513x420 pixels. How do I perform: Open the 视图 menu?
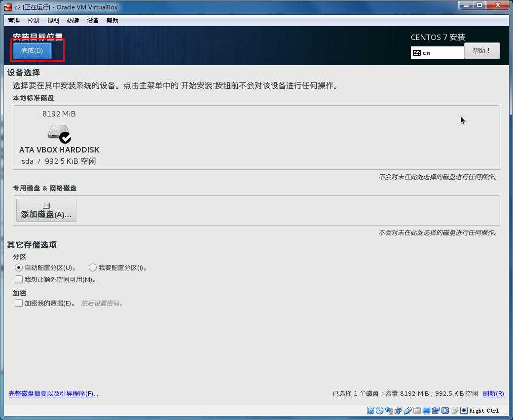[x=53, y=21]
